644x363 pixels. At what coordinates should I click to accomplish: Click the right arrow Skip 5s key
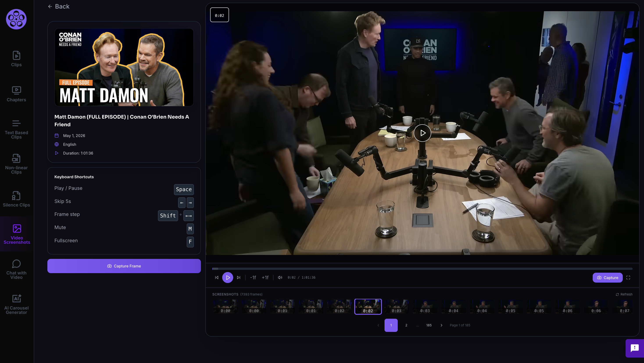point(190,203)
